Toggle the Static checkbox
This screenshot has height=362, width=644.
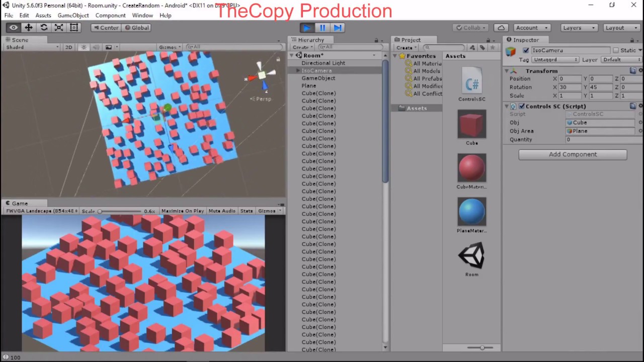click(x=615, y=50)
